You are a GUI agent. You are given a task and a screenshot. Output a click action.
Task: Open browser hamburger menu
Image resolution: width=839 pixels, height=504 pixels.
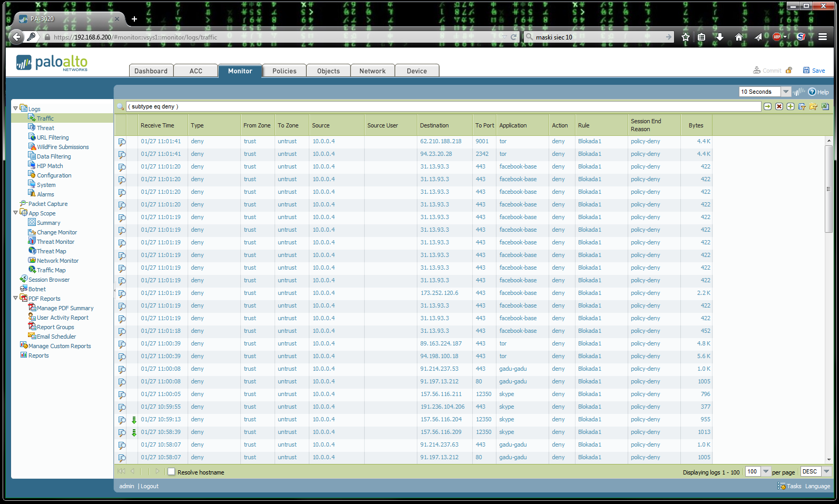[822, 37]
